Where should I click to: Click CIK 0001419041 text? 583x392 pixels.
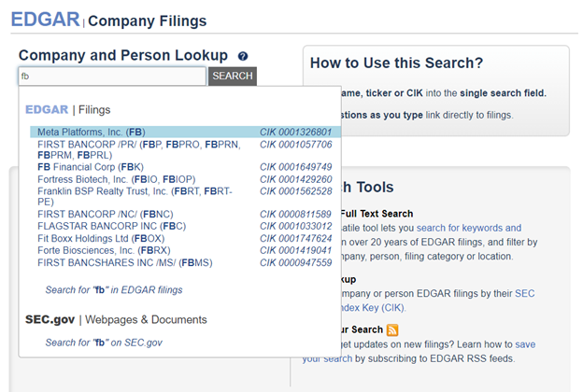[295, 250]
